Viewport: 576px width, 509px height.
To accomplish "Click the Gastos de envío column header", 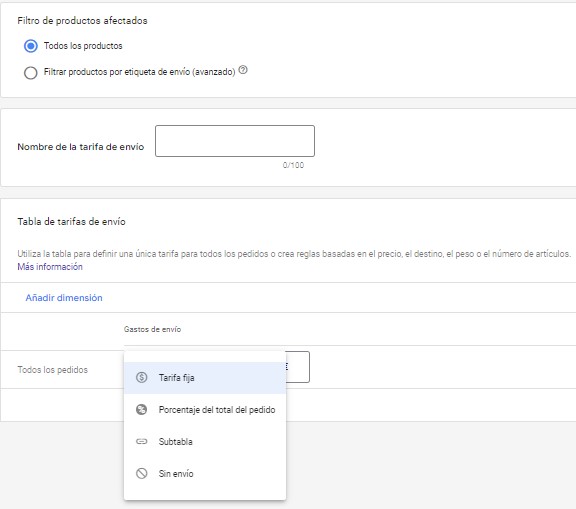I will pyautogui.click(x=152, y=329).
